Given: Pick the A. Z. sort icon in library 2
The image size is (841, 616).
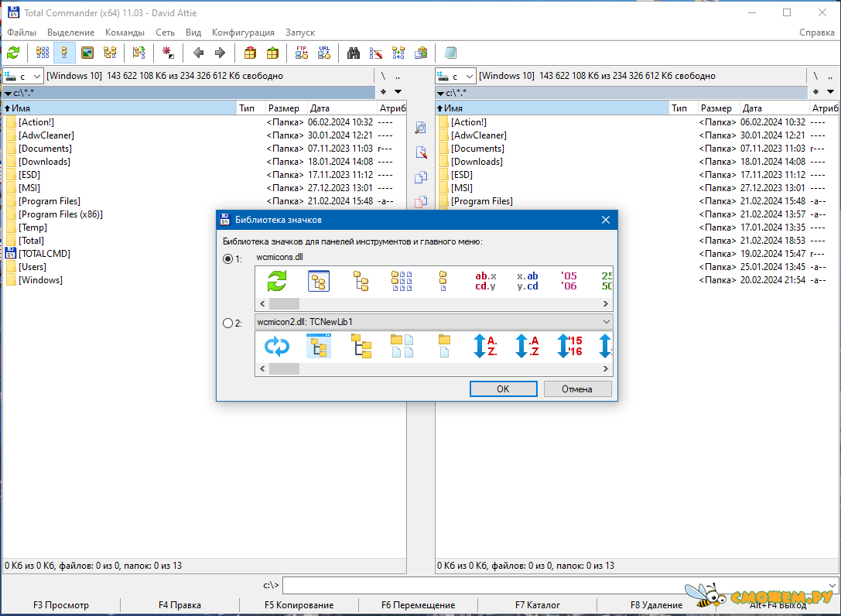Looking at the screenshot, I should click(485, 346).
